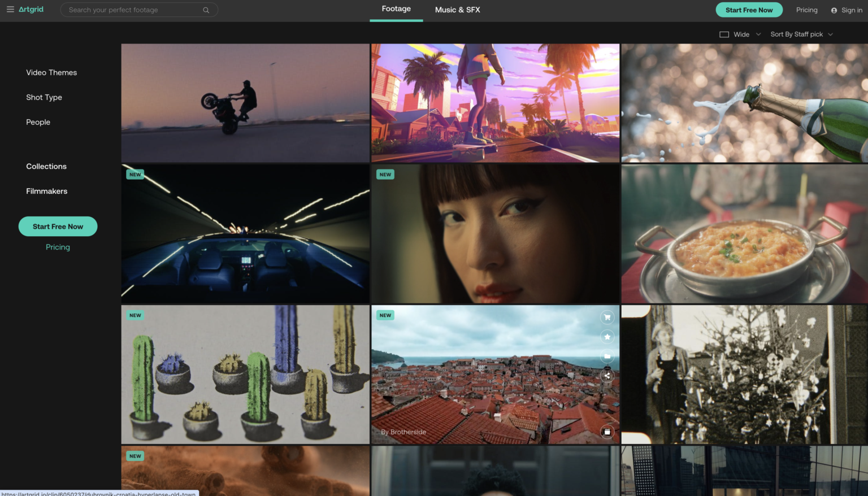Switch to the Footage tab
This screenshot has width=868, height=496.
point(396,8)
